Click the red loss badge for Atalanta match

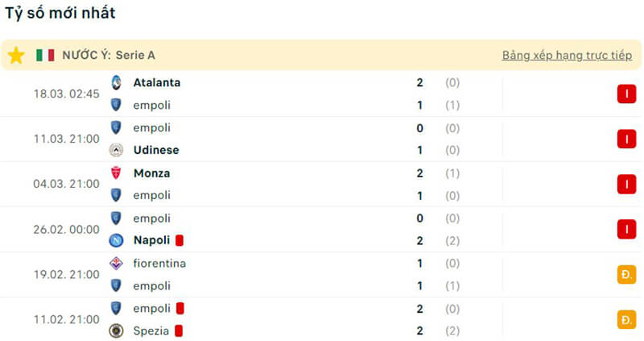click(x=626, y=94)
